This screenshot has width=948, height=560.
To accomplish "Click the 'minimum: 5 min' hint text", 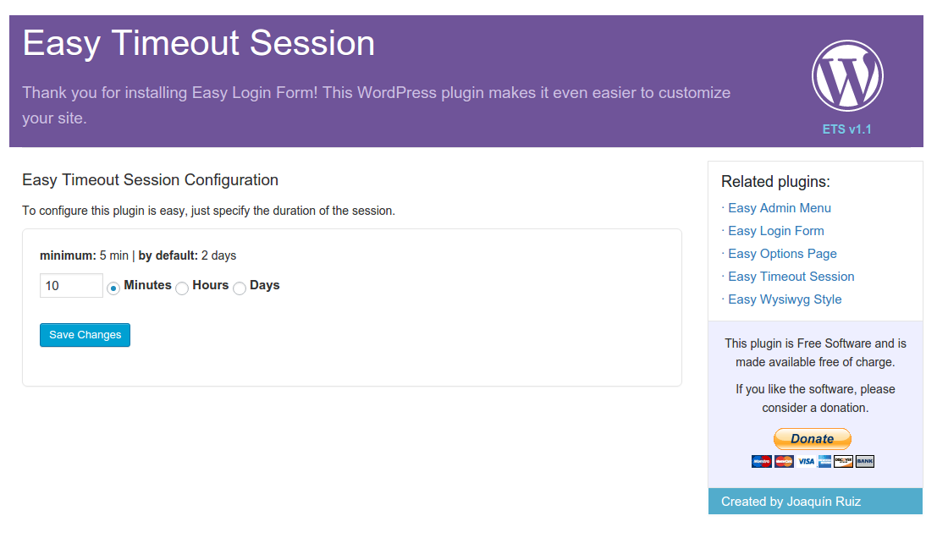I will pos(84,255).
